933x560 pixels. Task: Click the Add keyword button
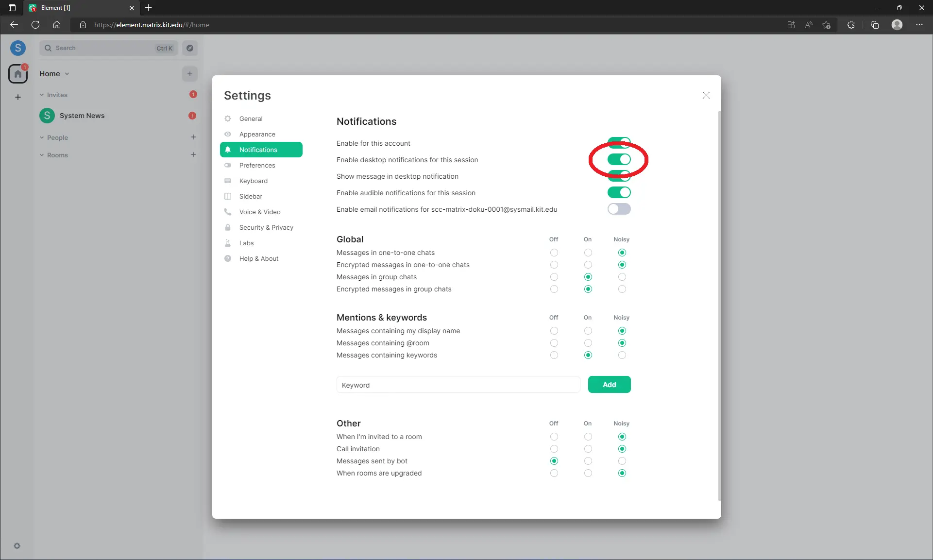(x=609, y=384)
